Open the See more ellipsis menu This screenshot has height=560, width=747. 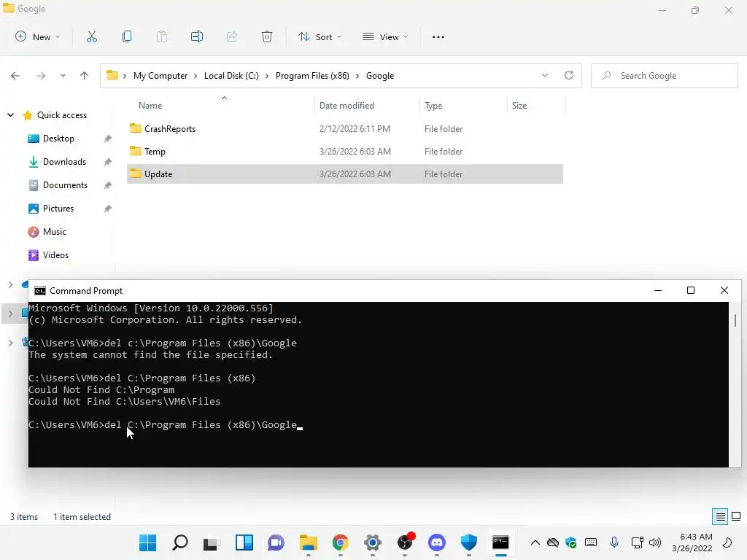[438, 36]
